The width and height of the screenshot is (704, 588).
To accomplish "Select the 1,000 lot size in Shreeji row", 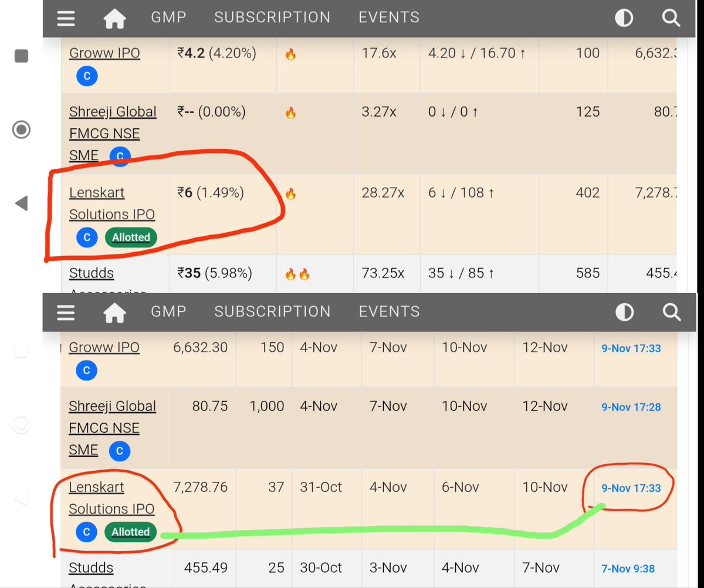I will (x=267, y=406).
